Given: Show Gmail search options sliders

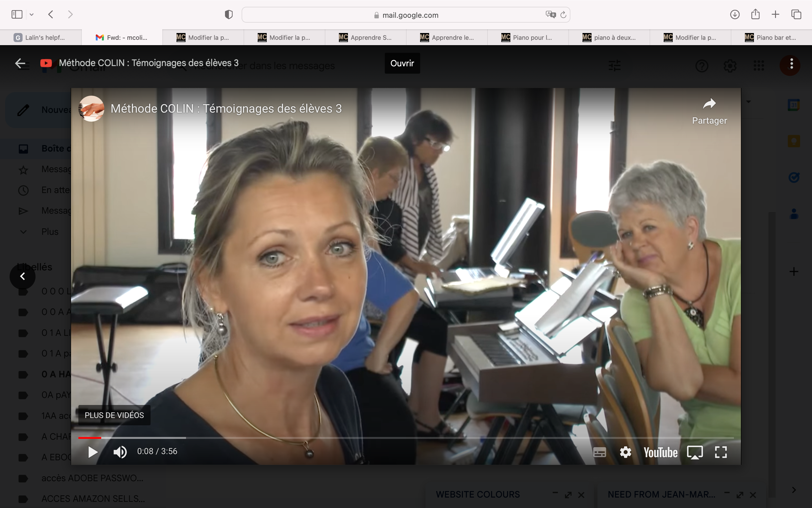Looking at the screenshot, I should [615, 65].
